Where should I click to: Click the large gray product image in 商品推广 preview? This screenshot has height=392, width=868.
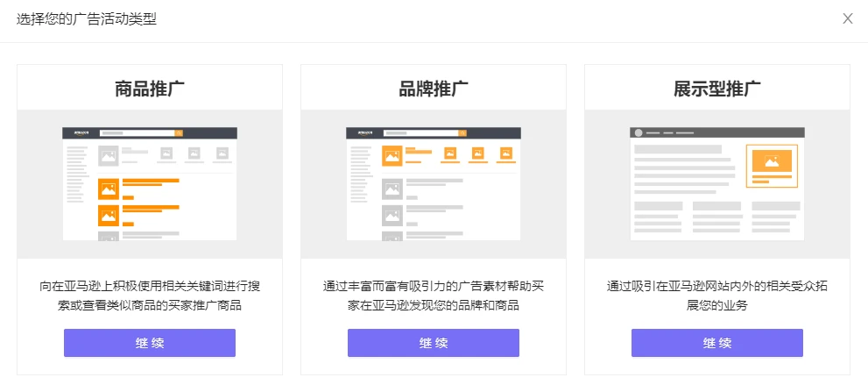pyautogui.click(x=109, y=155)
